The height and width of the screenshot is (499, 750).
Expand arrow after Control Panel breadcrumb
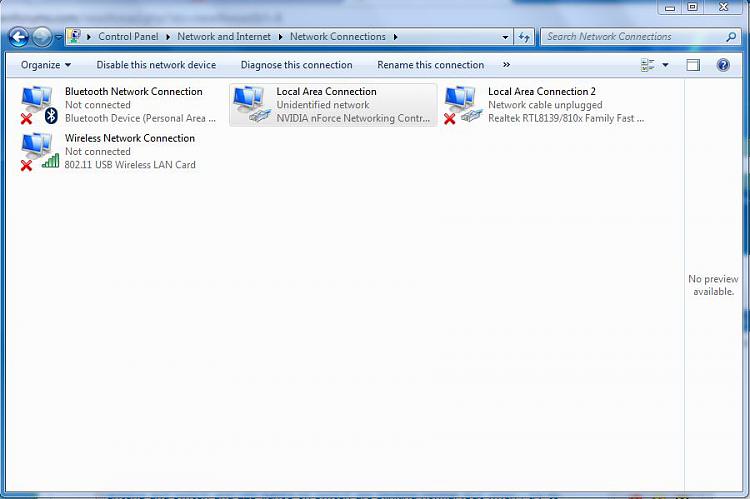pyautogui.click(x=168, y=37)
